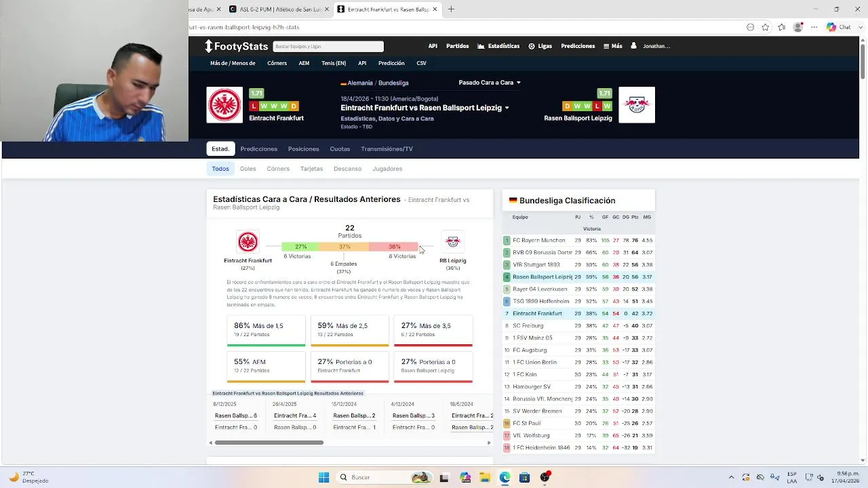Viewport: 868px width, 488px height.
Task: Add this page to browser favorites
Action: tap(765, 27)
